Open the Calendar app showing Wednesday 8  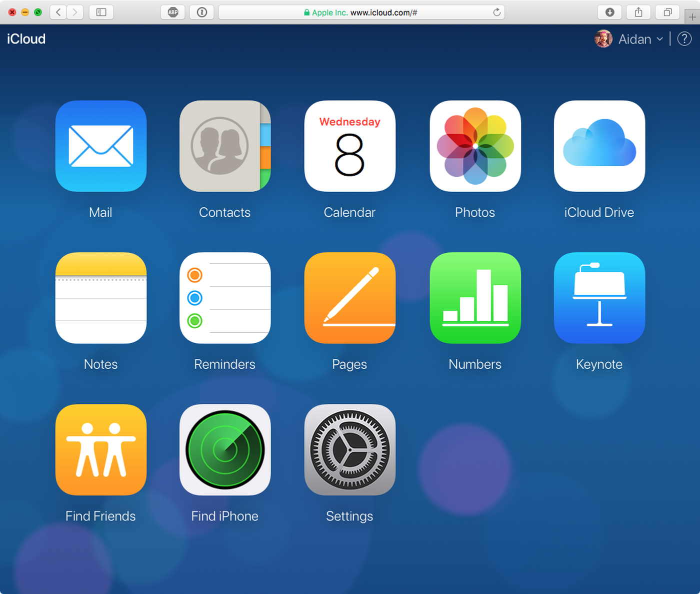click(x=350, y=146)
